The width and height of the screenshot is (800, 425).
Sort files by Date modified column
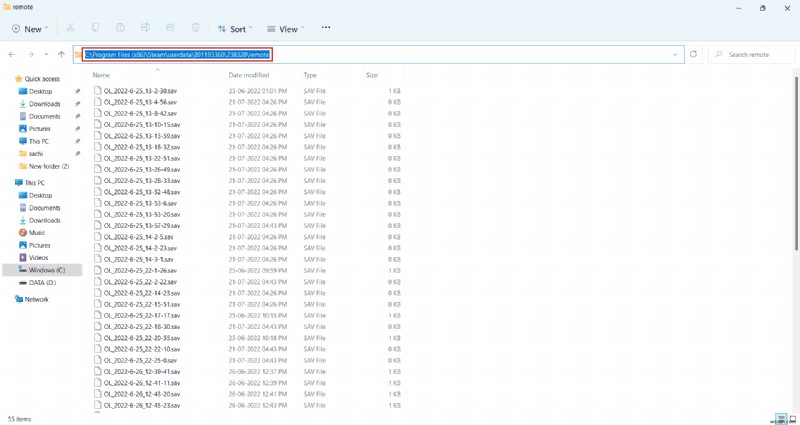coord(248,75)
